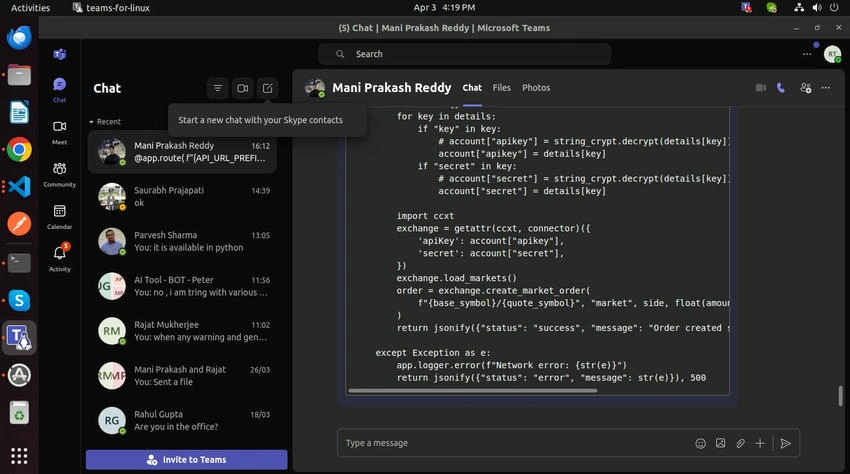Start a Meet now video call
The image size is (850, 474).
click(242, 88)
